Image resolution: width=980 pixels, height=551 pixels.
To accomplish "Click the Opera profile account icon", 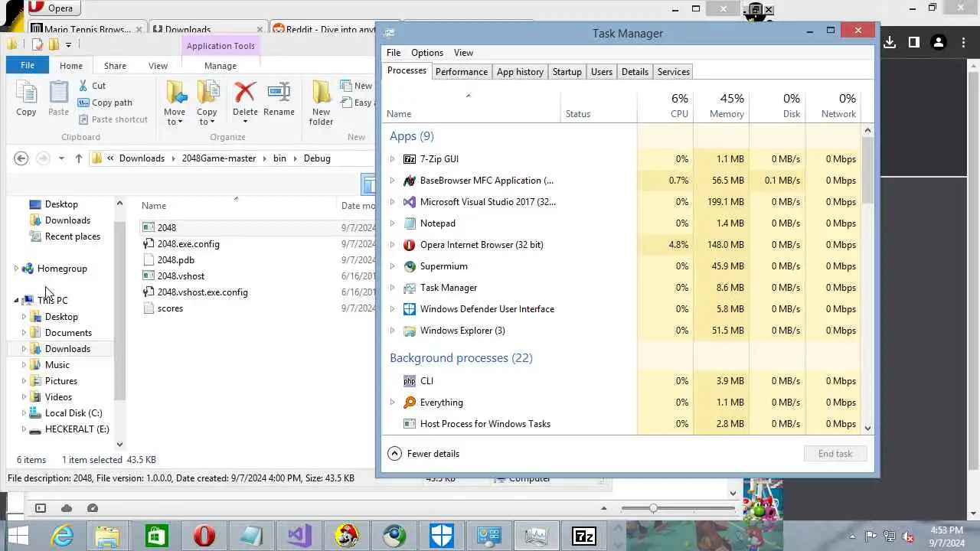I will [938, 43].
